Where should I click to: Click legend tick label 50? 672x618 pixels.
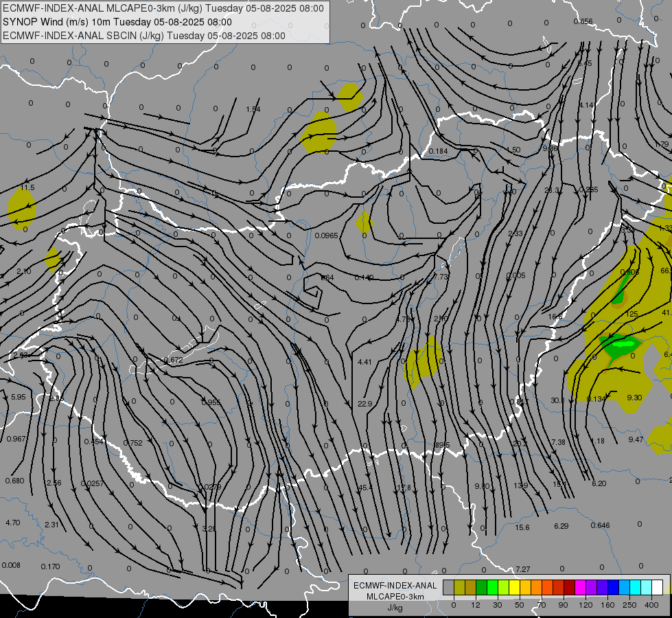pos(519,605)
